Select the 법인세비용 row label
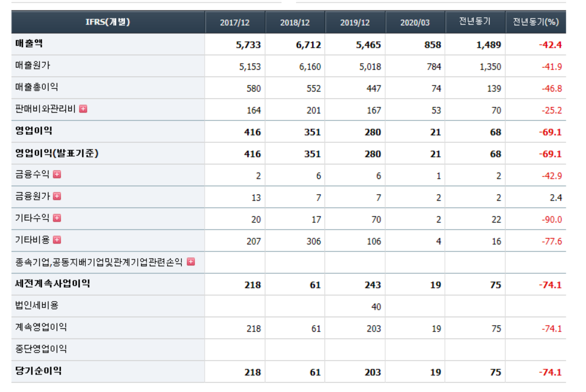 [x=37, y=306]
